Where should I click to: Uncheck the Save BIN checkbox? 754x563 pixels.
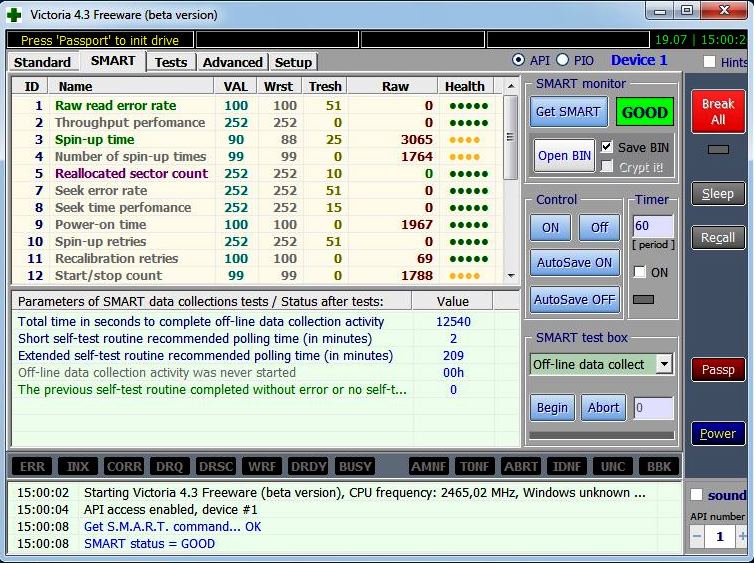[x=607, y=147]
